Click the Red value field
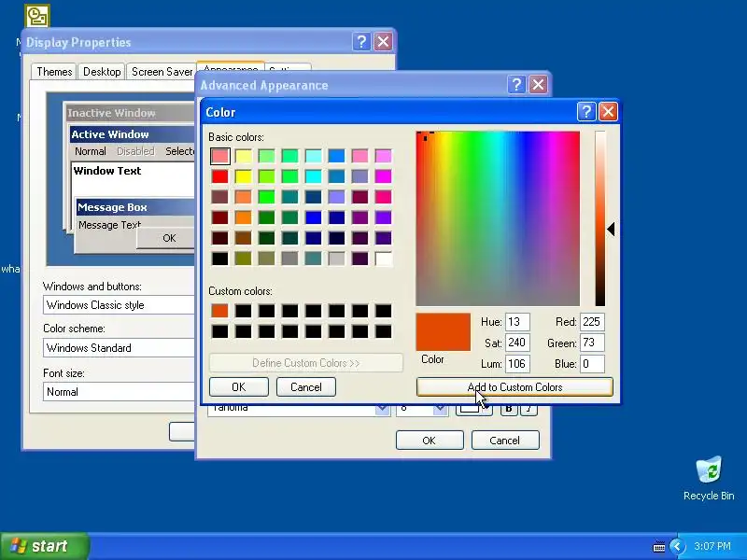Viewport: 747px width, 560px height. pyautogui.click(x=592, y=322)
